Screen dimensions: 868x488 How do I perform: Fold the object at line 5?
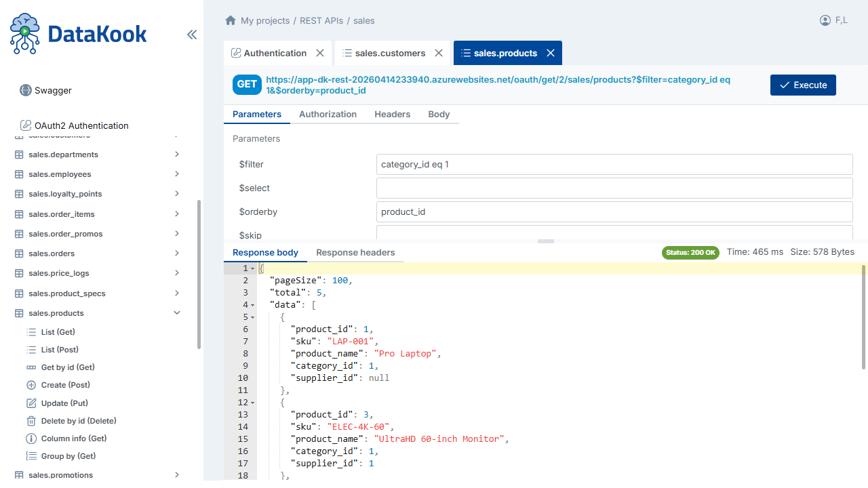click(253, 317)
